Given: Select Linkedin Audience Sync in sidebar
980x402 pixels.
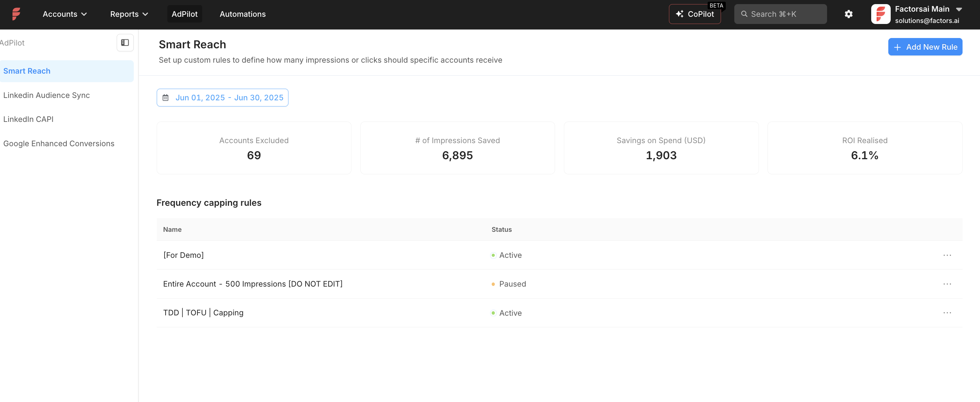Looking at the screenshot, I should coord(47,95).
